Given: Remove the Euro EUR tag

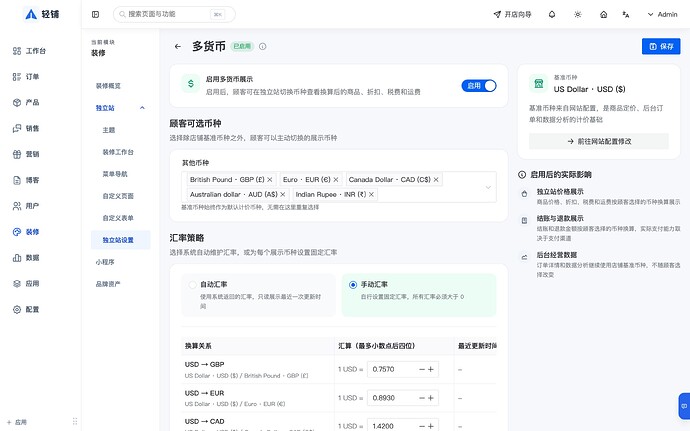Looking at the screenshot, I should click(336, 180).
